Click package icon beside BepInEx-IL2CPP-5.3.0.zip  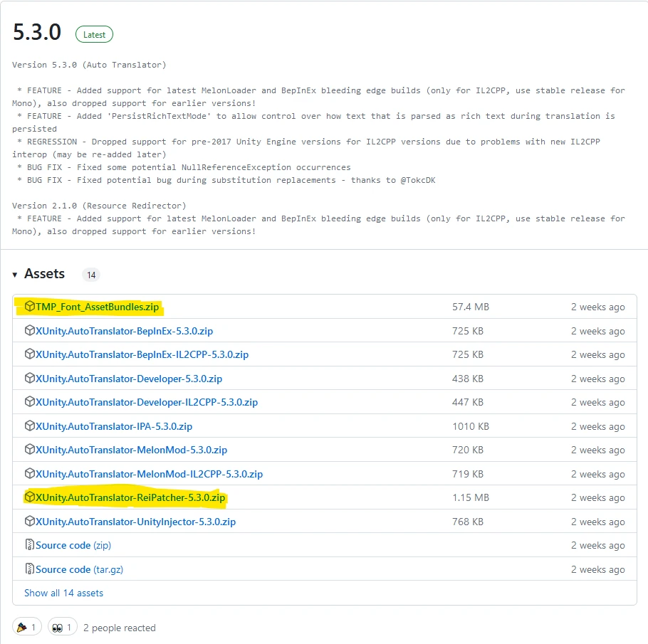(30, 354)
